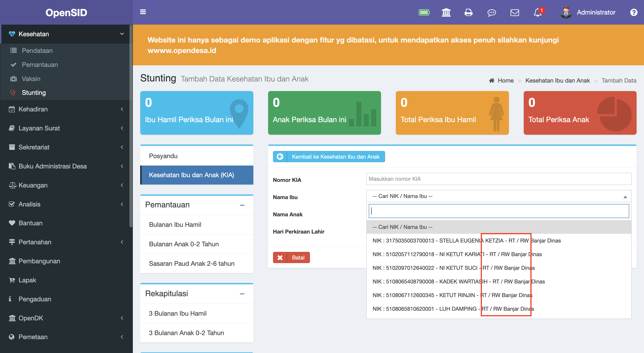Collapse the Rekapitulasi panel
The image size is (644, 353).
(242, 293)
